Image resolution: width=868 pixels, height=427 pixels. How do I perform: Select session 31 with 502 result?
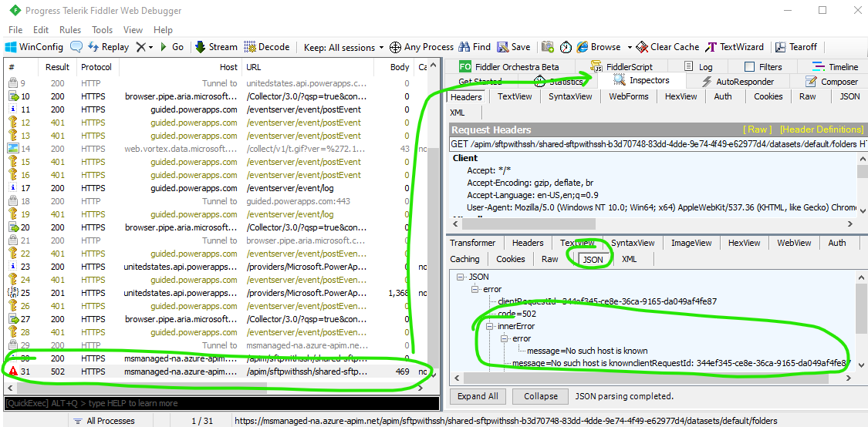pos(217,372)
